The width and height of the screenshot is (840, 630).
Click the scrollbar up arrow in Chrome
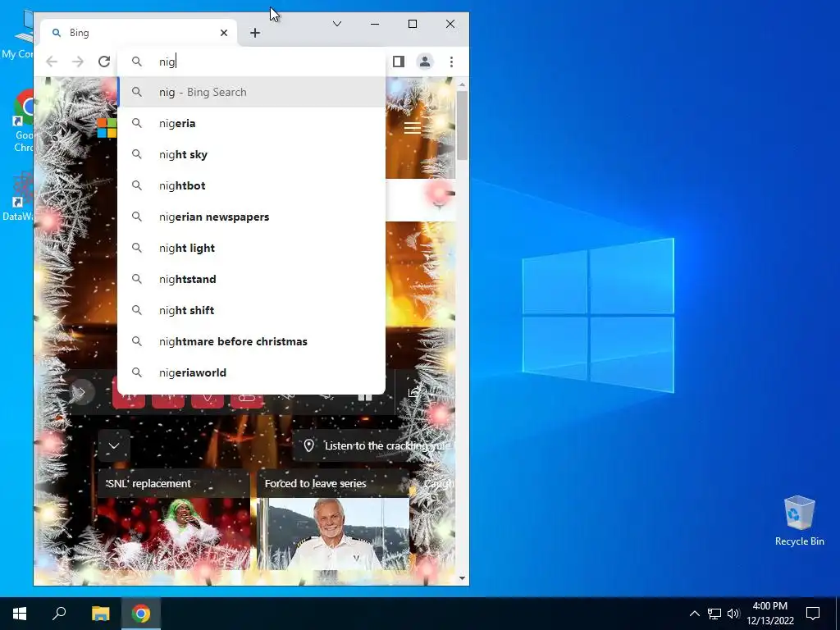(x=463, y=84)
